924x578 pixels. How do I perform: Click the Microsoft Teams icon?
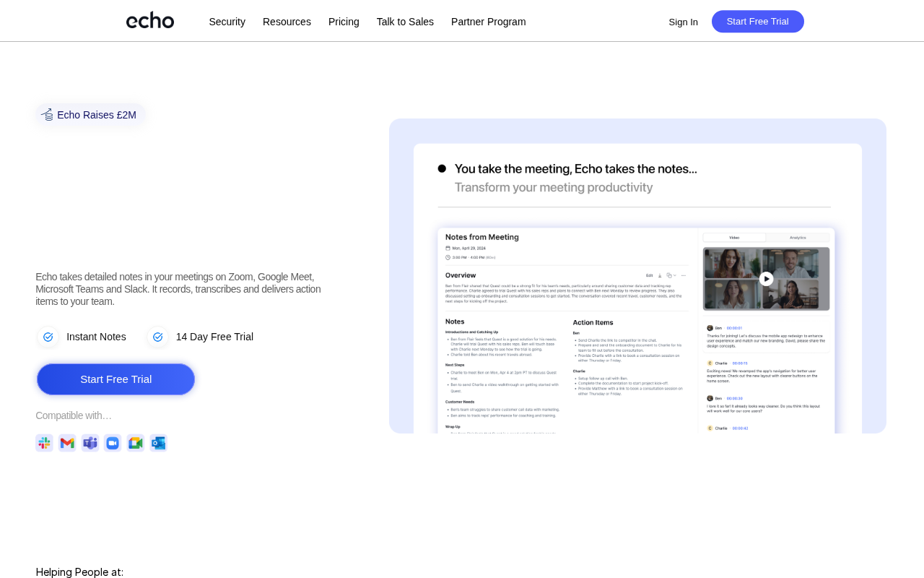click(90, 443)
